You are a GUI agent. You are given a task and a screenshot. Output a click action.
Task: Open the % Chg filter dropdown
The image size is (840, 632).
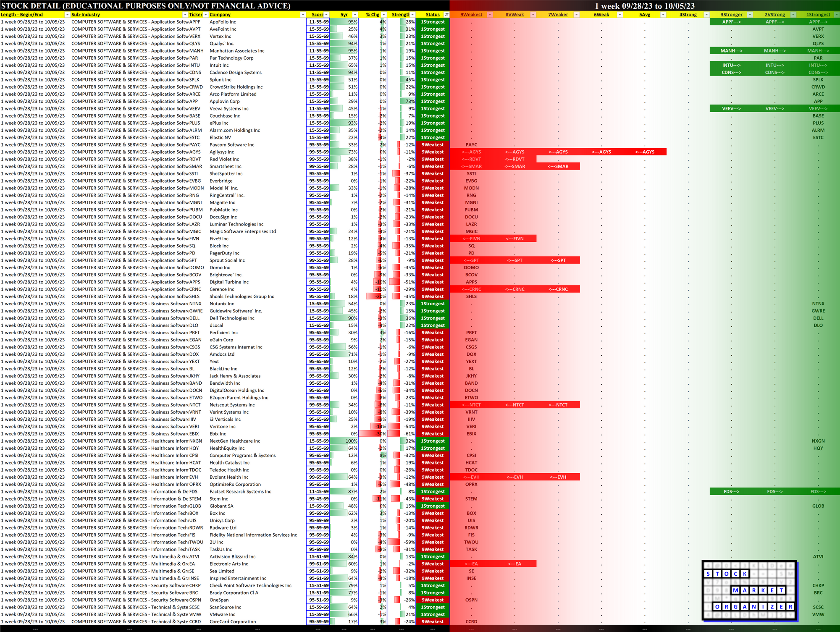pos(384,15)
